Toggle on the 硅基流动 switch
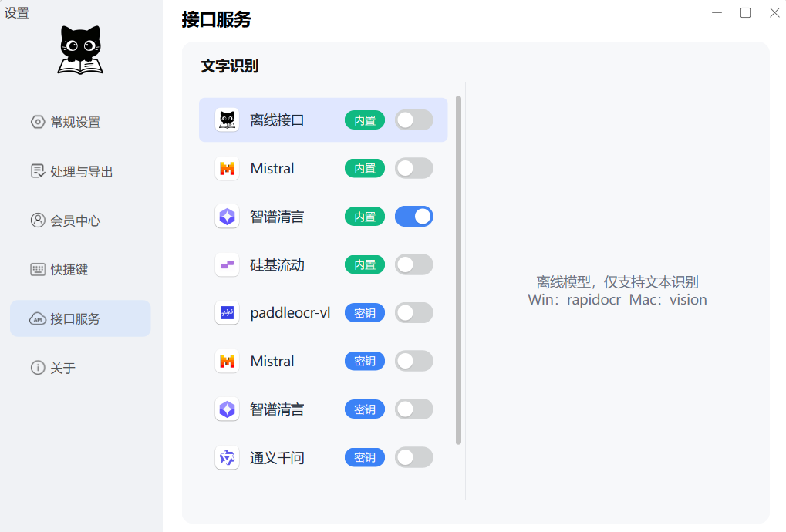 413,265
